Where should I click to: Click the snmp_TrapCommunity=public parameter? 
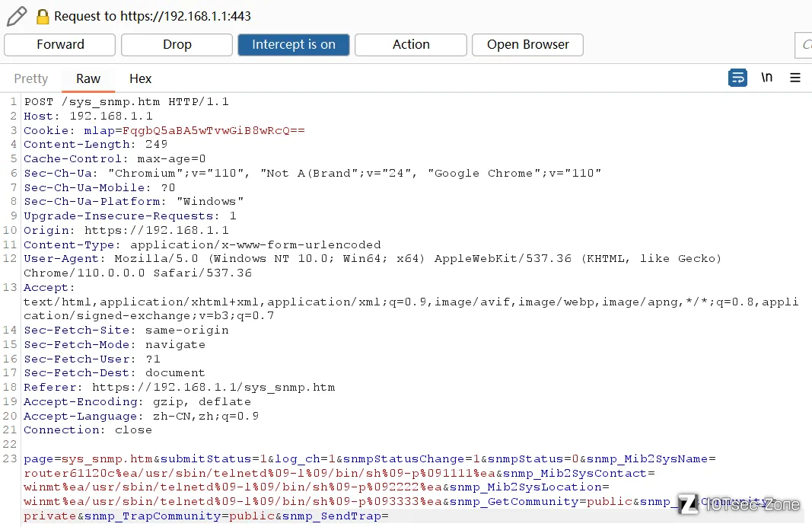tap(180, 516)
